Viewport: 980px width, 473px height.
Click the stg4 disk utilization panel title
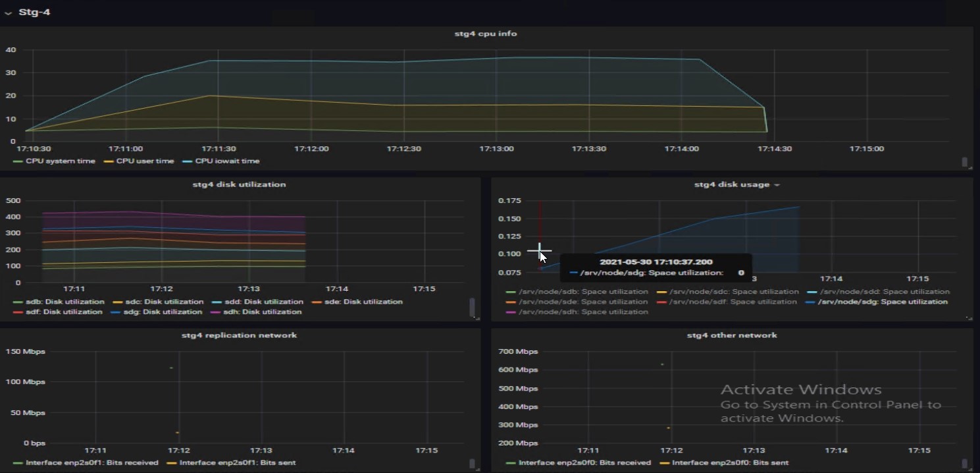tap(239, 184)
